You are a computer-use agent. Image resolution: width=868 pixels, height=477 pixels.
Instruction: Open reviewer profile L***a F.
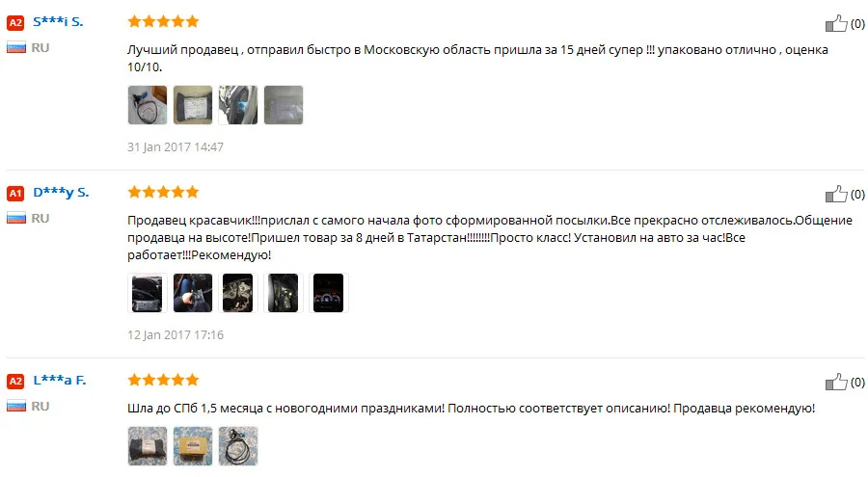60,381
